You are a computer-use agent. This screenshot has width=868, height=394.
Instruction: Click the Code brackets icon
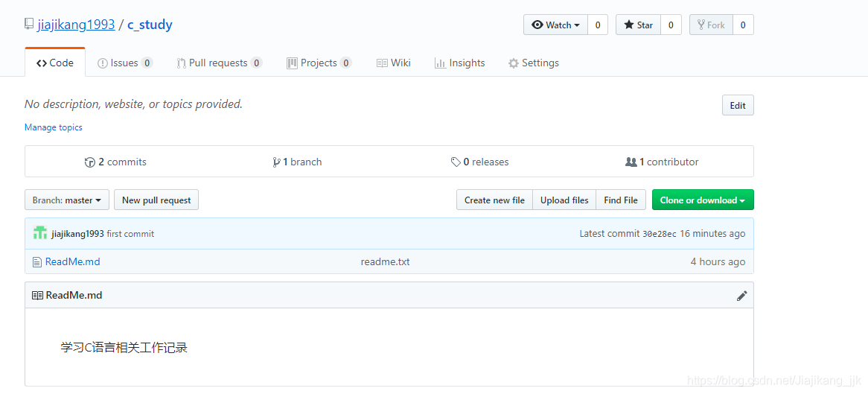click(x=42, y=63)
